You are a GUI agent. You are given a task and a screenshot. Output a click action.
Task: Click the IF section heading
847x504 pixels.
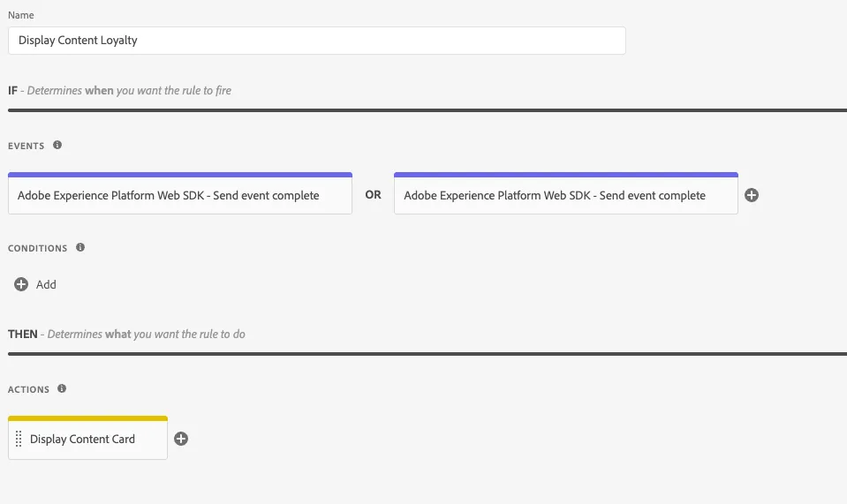[x=12, y=90]
